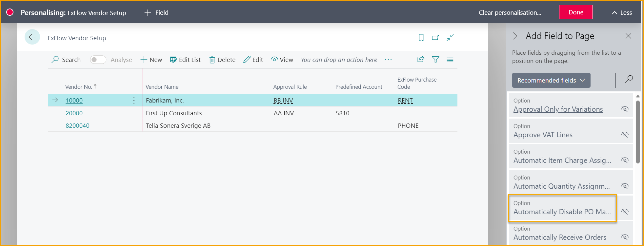Click Telia Sonera Sverige AB cell
The image size is (644, 246).
178,125
